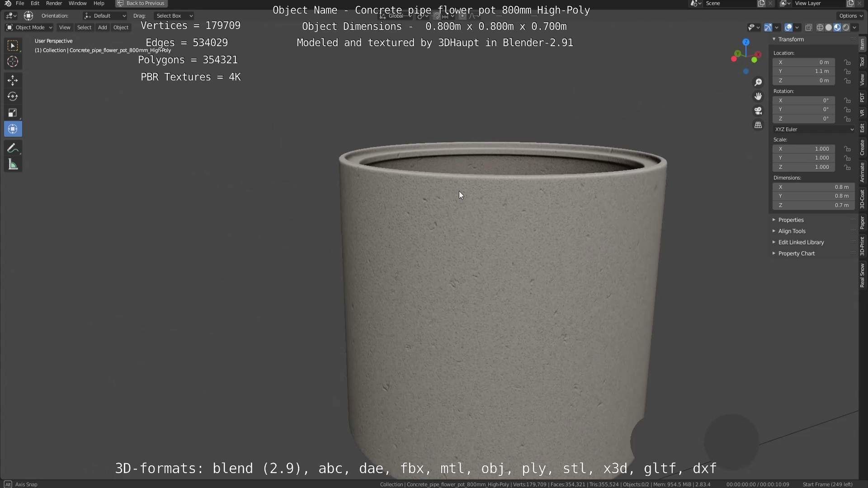Viewport: 868px width, 488px height.
Task: Click the Scale X field showing 1.000
Action: (804, 149)
